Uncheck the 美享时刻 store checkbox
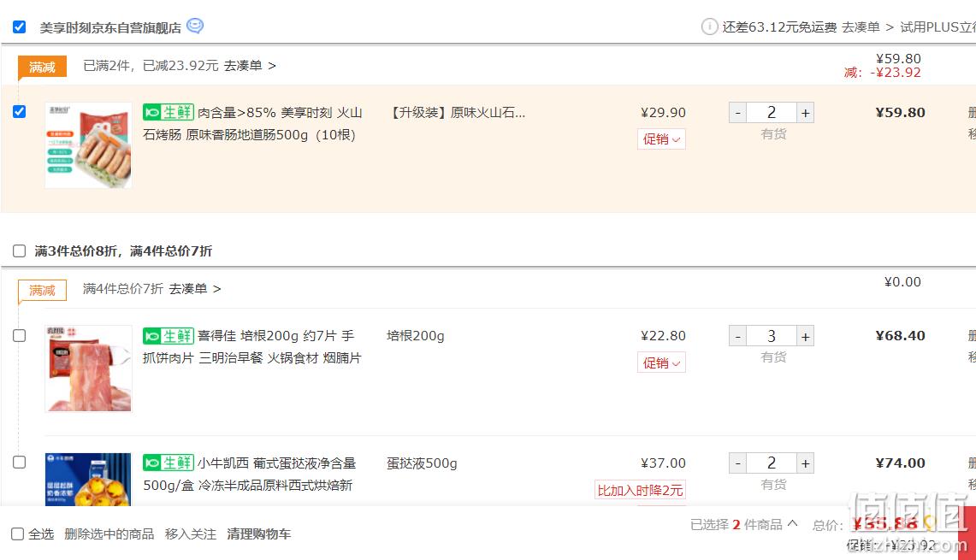976x560 pixels. click(x=20, y=27)
